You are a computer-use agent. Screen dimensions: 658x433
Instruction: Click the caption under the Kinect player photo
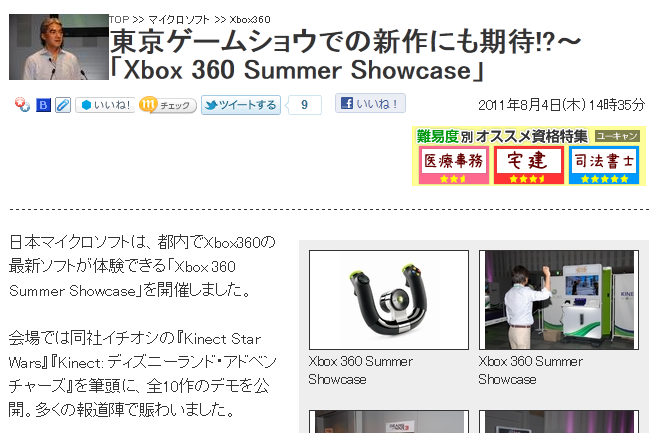[x=531, y=370]
